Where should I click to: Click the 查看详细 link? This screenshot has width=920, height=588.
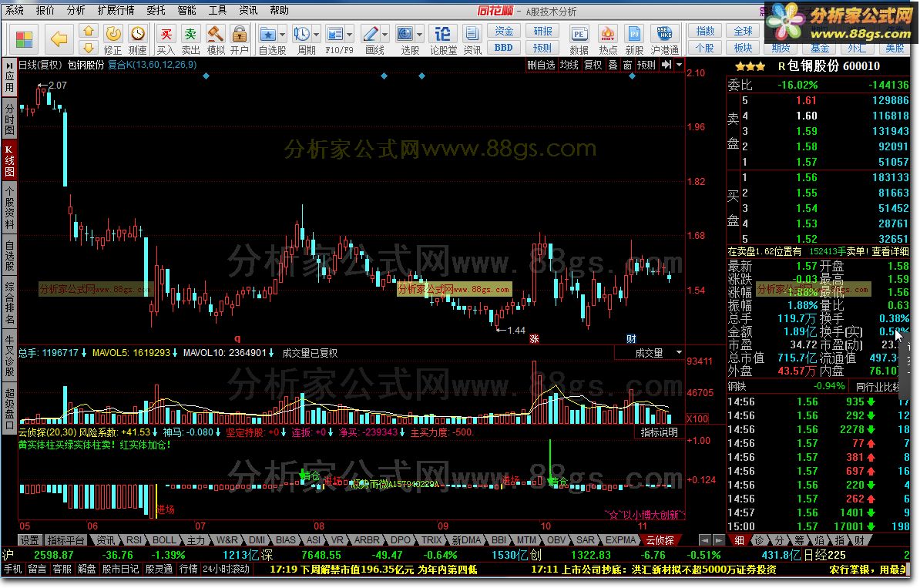pyautogui.click(x=890, y=251)
